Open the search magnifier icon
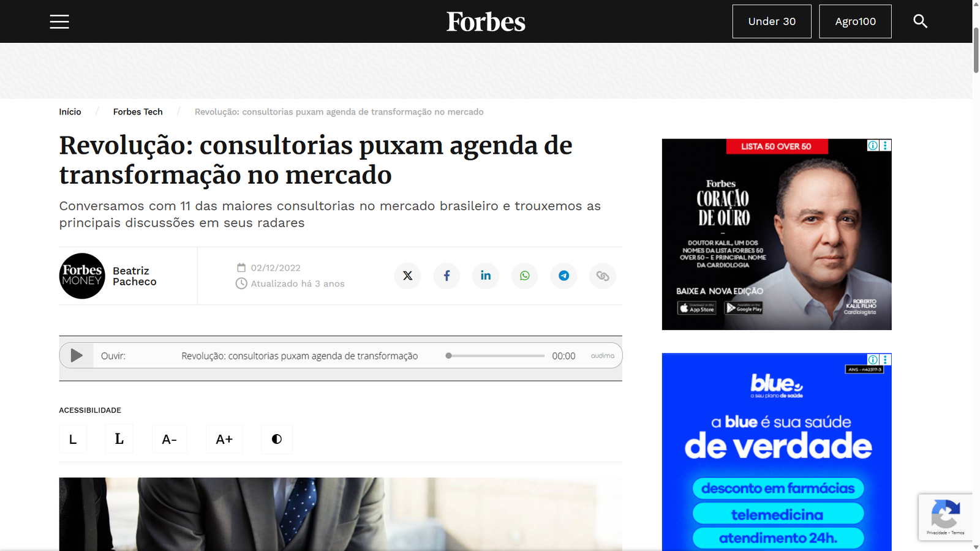The image size is (980, 551). (x=920, y=21)
